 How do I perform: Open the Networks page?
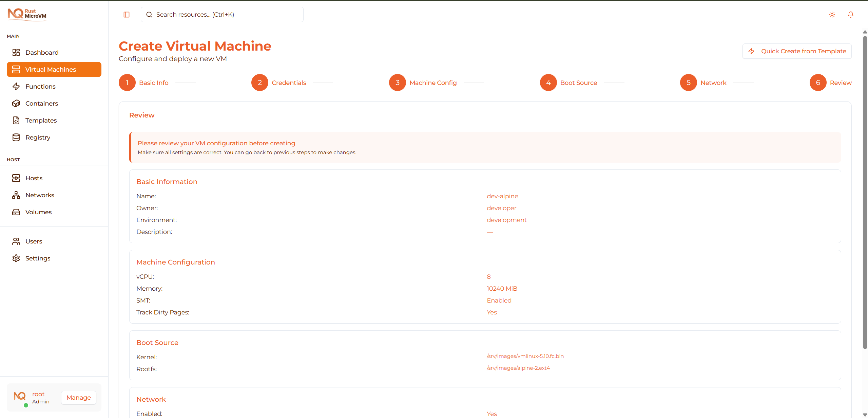coord(40,195)
